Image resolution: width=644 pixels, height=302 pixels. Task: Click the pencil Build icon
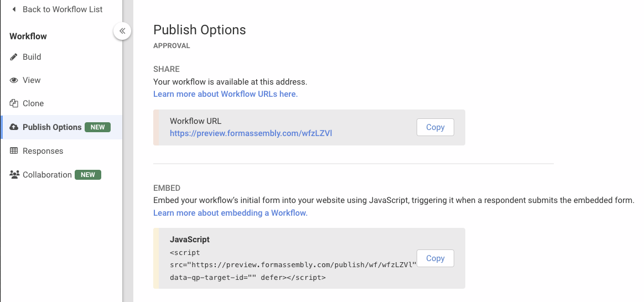(14, 57)
